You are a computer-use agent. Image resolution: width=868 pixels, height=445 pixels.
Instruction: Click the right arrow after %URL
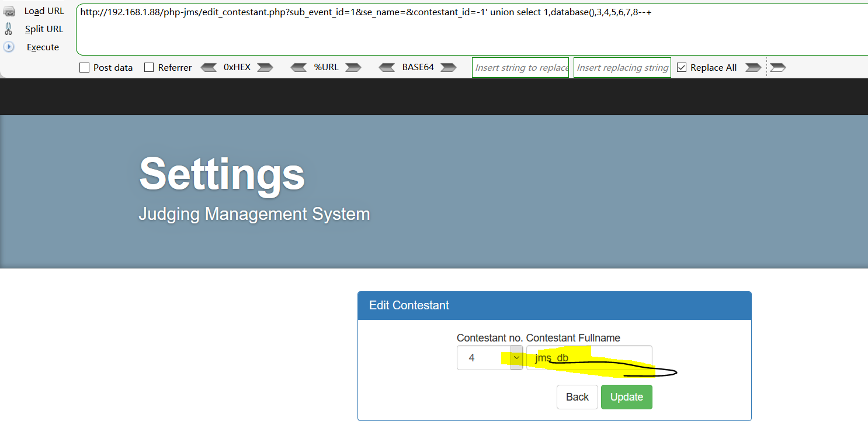353,67
